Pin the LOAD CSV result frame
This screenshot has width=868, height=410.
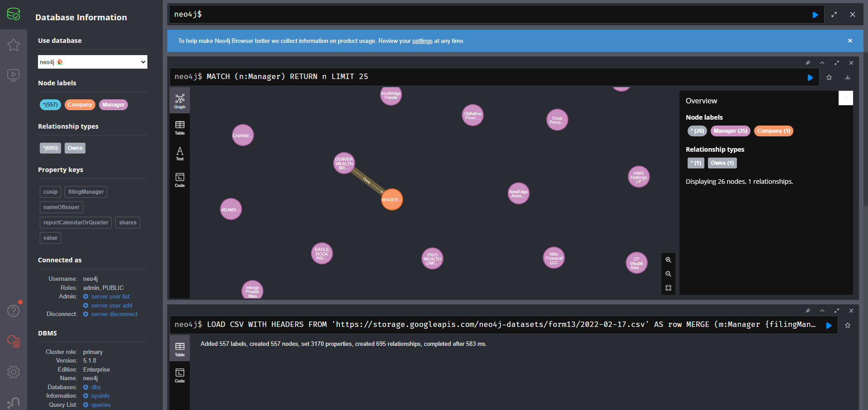pos(808,311)
